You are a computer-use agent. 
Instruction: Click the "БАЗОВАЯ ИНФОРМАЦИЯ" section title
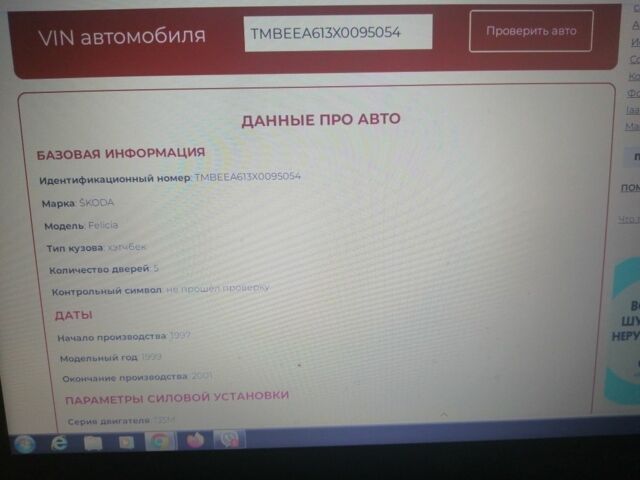[x=121, y=153]
